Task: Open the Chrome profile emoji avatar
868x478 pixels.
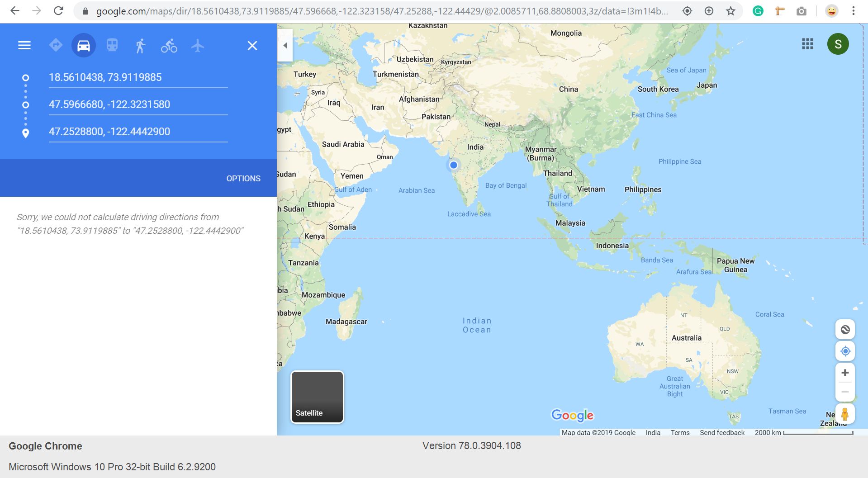Action: click(x=831, y=11)
